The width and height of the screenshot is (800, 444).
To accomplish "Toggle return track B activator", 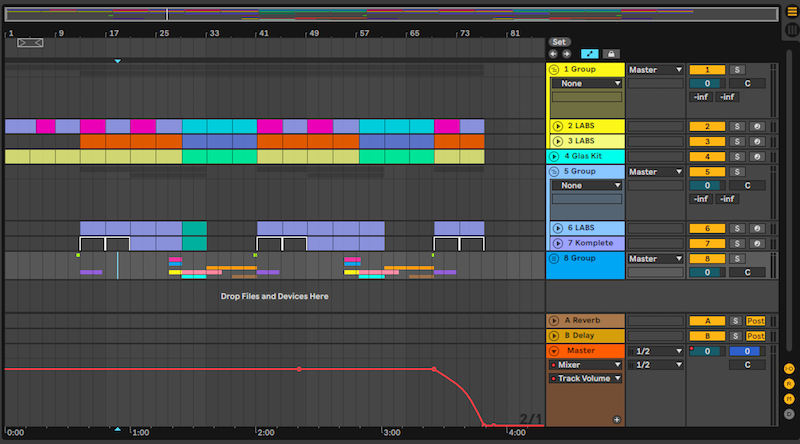I will (707, 336).
